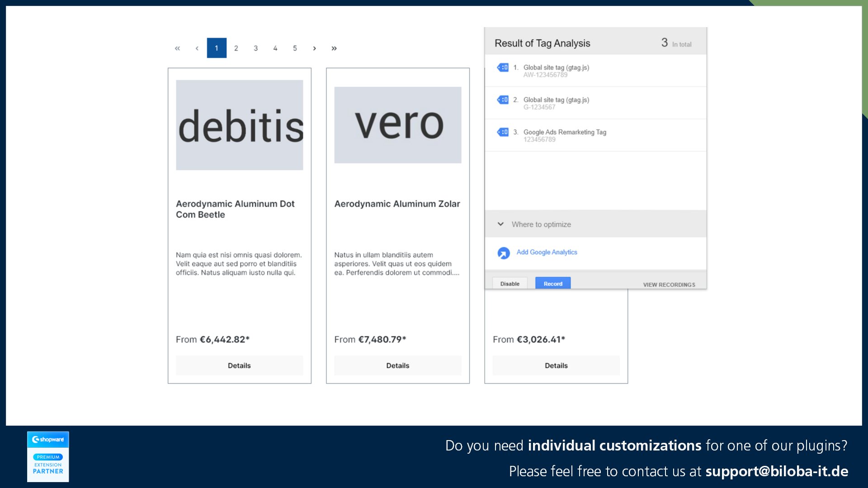
Task: Click the Disable button in Tag Assistant
Action: [510, 283]
